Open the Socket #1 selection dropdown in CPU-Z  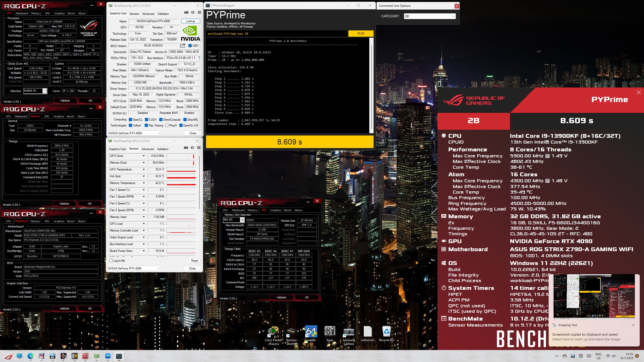35,91
